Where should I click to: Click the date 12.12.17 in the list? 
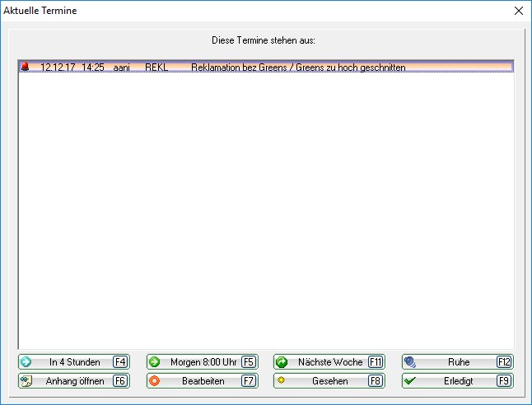58,67
